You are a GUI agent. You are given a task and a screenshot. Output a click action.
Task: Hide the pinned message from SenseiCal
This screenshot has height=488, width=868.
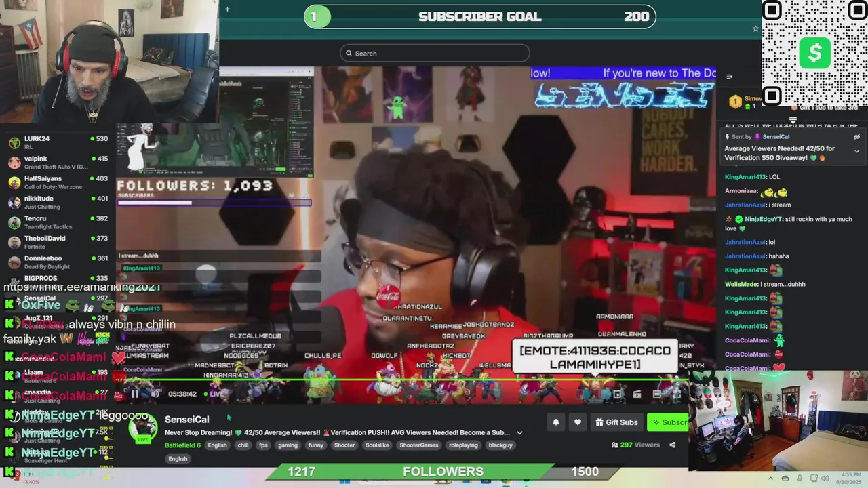point(856,137)
